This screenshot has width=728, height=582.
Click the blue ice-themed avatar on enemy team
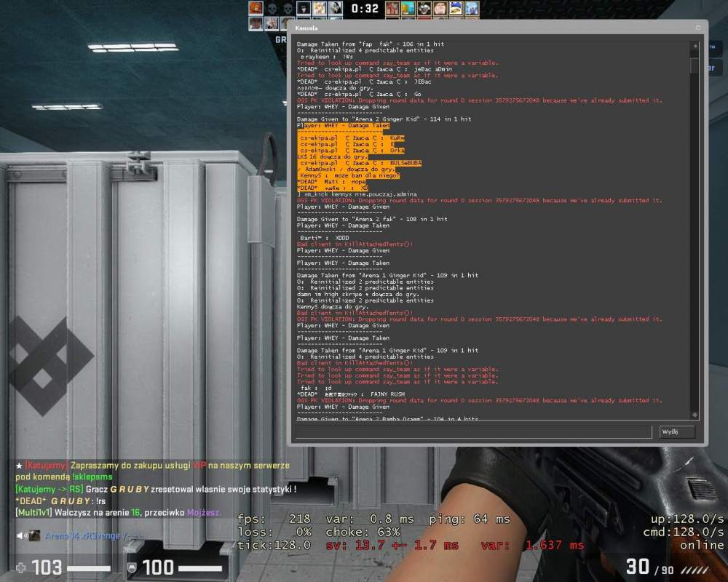click(x=472, y=8)
